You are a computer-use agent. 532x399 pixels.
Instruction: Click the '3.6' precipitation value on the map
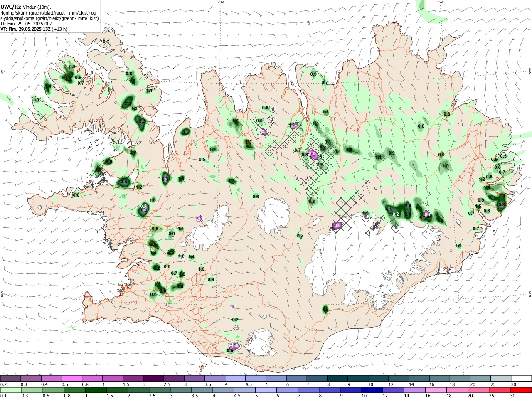coord(186,132)
